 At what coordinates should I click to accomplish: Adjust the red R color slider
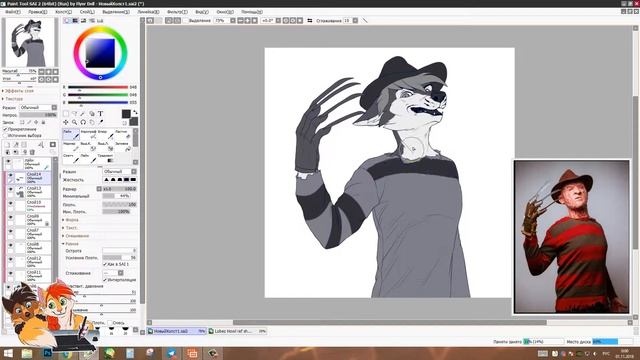point(98,87)
